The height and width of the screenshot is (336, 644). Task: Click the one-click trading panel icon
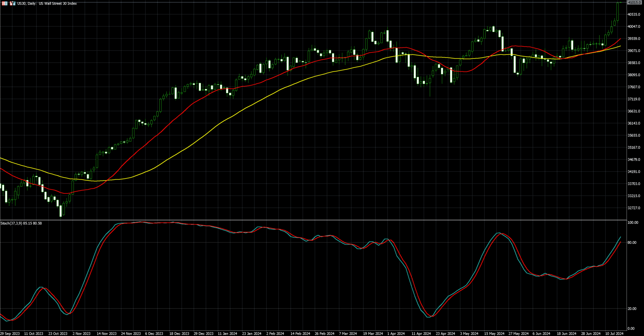pyautogui.click(x=5, y=3)
